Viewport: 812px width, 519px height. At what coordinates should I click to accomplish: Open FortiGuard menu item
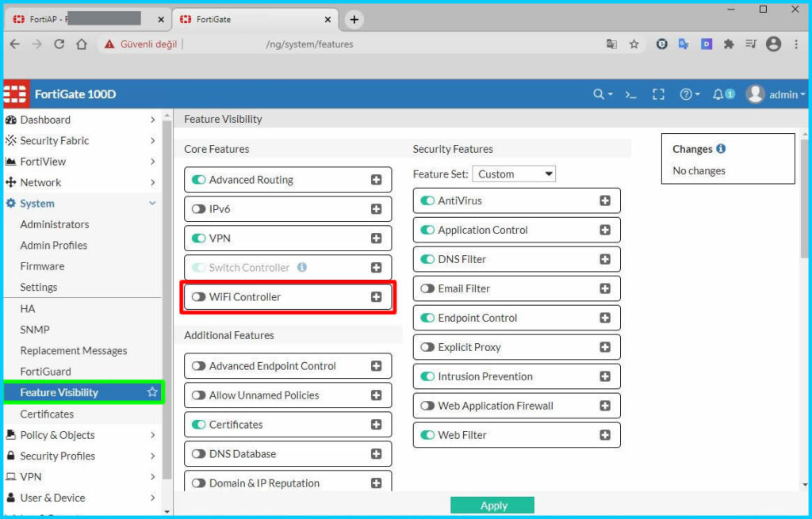(x=45, y=371)
